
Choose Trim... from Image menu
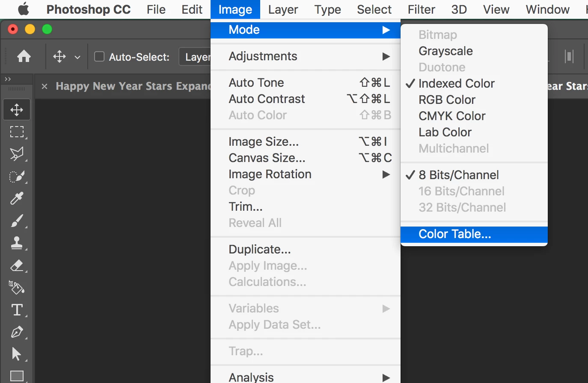(x=306, y=206)
